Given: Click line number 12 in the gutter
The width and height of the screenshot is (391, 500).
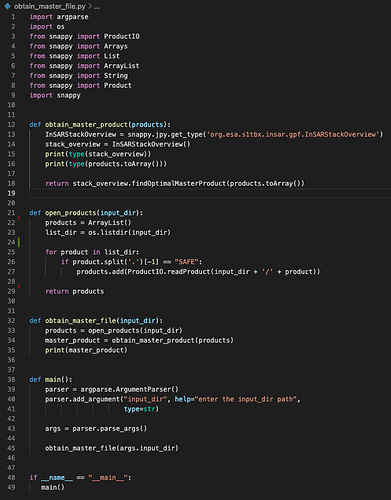Looking at the screenshot, I should [11, 125].
